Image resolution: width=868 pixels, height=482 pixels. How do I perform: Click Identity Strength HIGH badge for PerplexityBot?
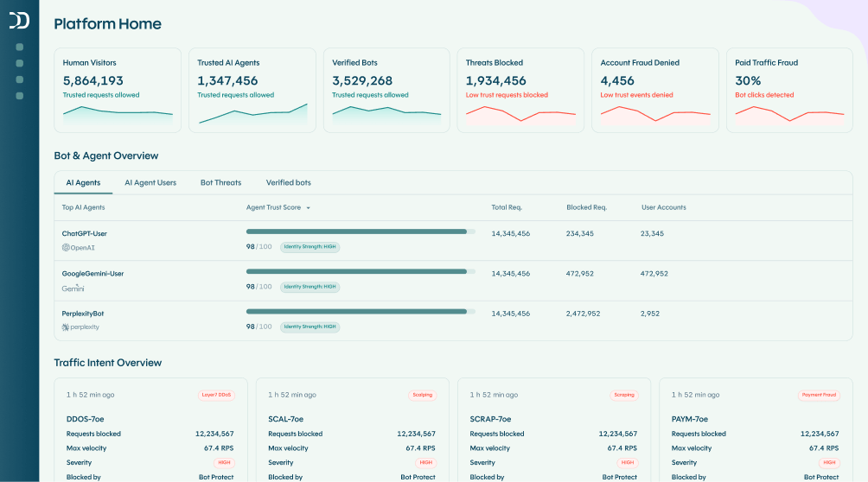click(x=310, y=327)
